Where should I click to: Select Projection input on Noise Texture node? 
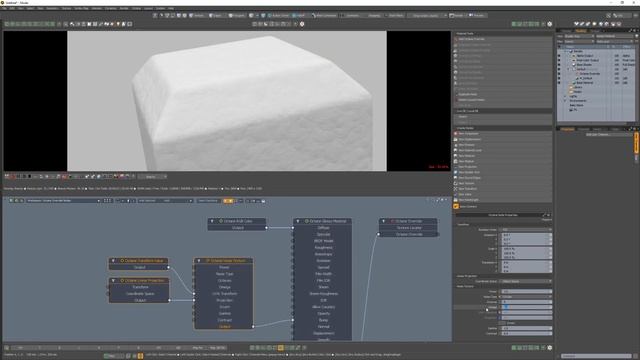tap(224, 300)
